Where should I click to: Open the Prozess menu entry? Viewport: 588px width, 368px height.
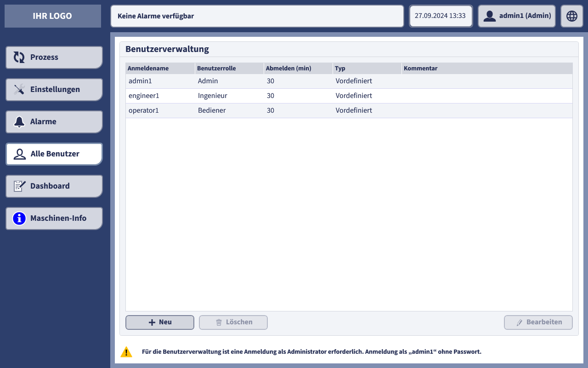click(54, 57)
